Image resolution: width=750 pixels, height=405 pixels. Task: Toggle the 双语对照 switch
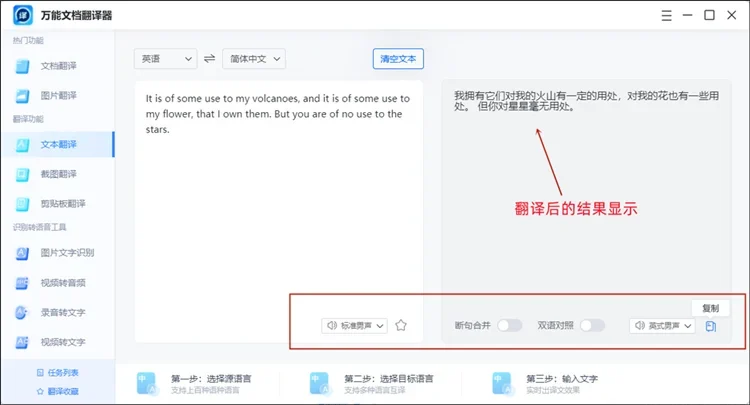click(x=592, y=326)
